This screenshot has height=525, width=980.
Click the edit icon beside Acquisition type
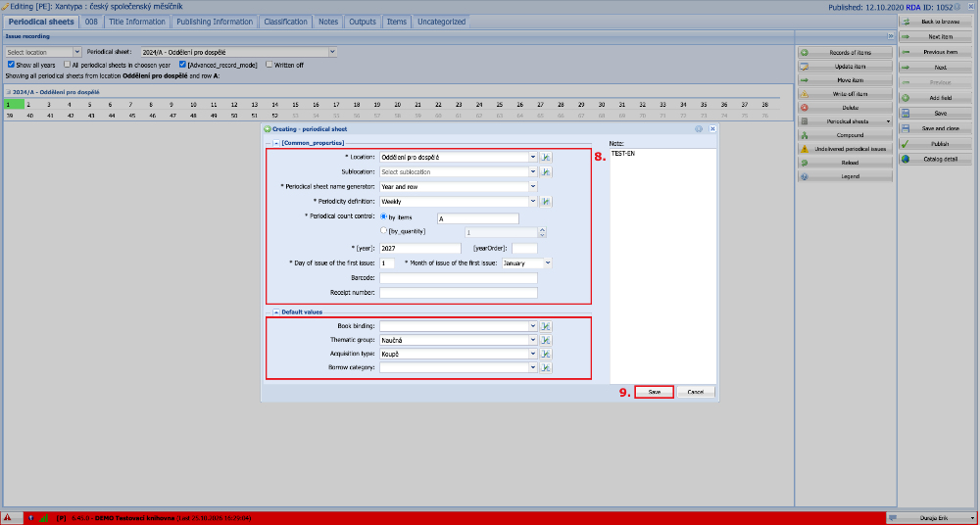(x=546, y=354)
